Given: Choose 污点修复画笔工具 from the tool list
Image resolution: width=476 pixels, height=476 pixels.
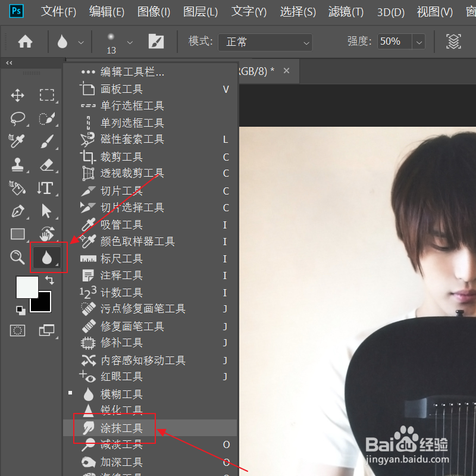Looking at the screenshot, I should pos(150,309).
